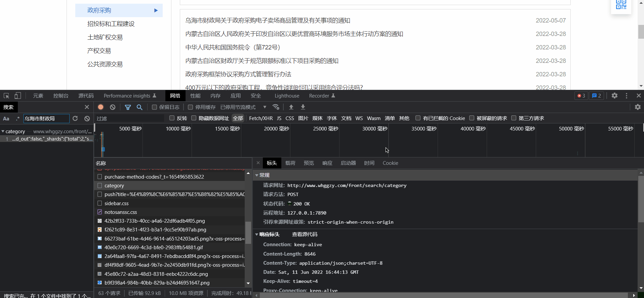The image size is (644, 298).
Task: Click the import HAR upload icon
Action: (291, 107)
